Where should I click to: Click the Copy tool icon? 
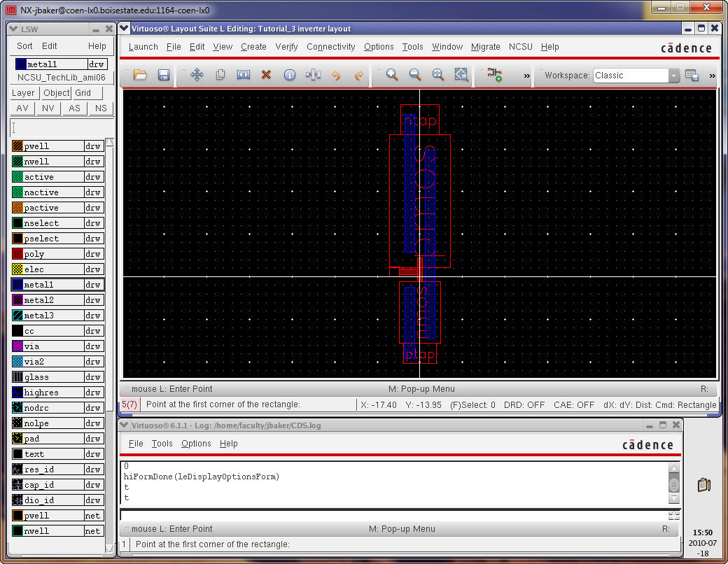[x=220, y=75]
